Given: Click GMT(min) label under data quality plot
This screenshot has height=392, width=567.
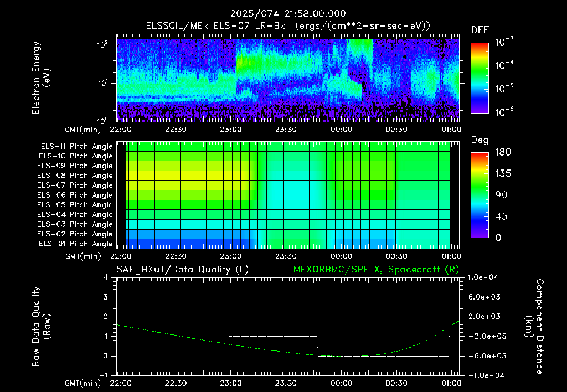Looking at the screenshot, I should point(83,383).
